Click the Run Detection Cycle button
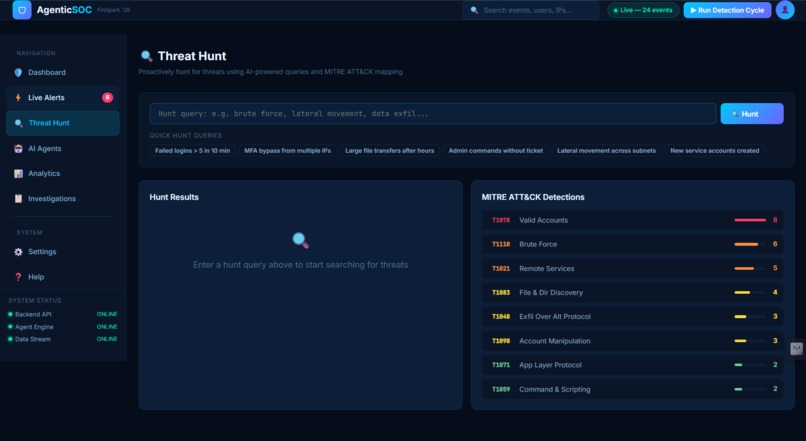806x441 pixels. coord(727,10)
